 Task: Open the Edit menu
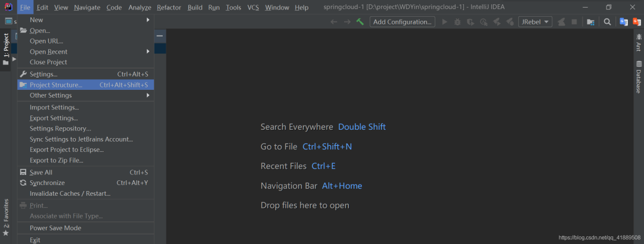click(x=42, y=7)
